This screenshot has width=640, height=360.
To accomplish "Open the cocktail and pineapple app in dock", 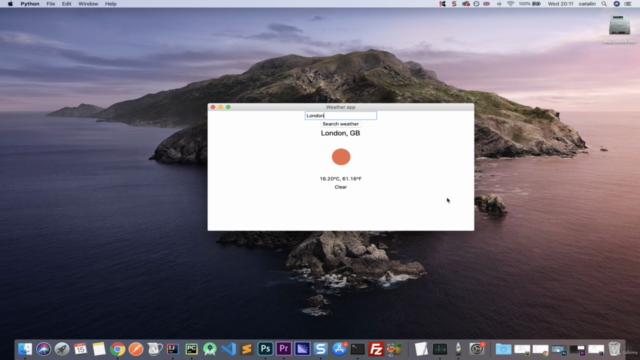I will [394, 349].
